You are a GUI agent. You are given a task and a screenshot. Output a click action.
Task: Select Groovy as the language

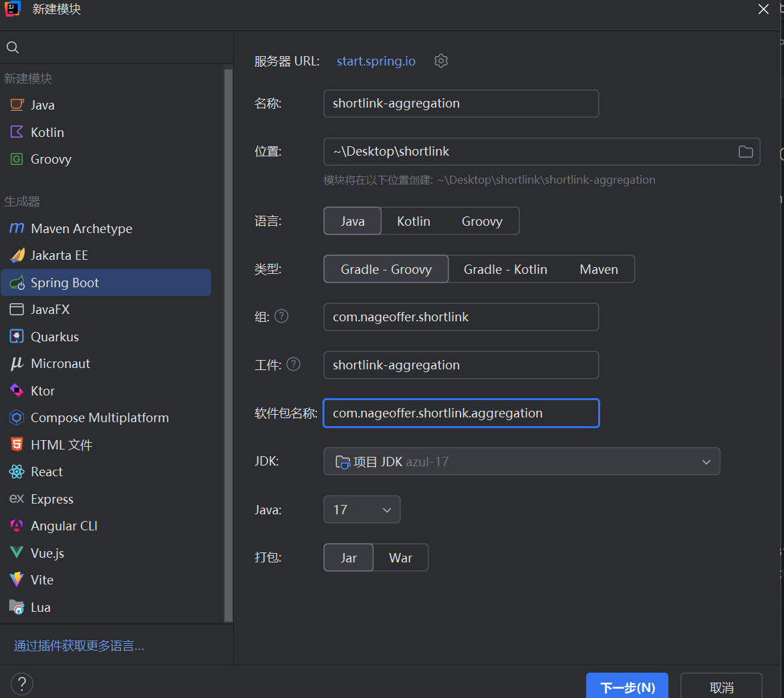482,221
